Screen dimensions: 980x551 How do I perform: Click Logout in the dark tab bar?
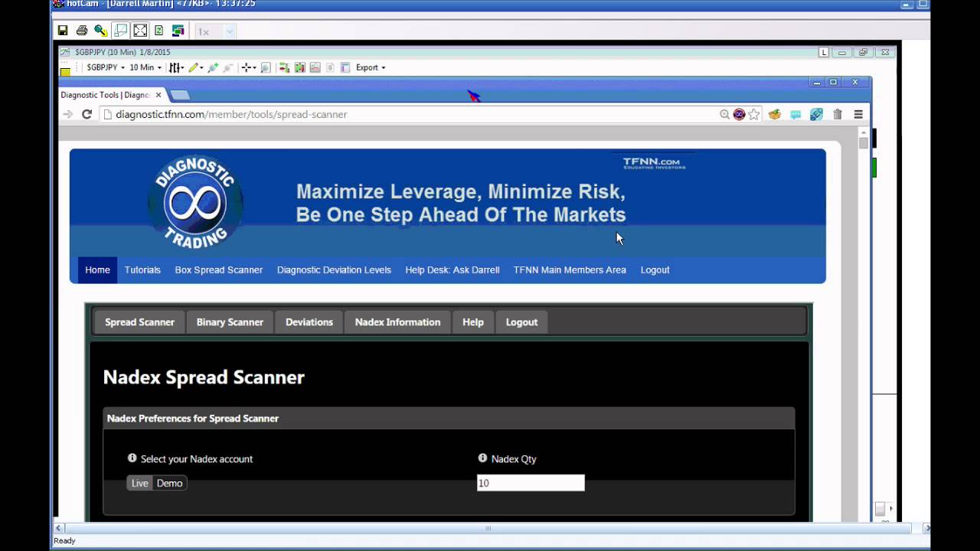[521, 322]
